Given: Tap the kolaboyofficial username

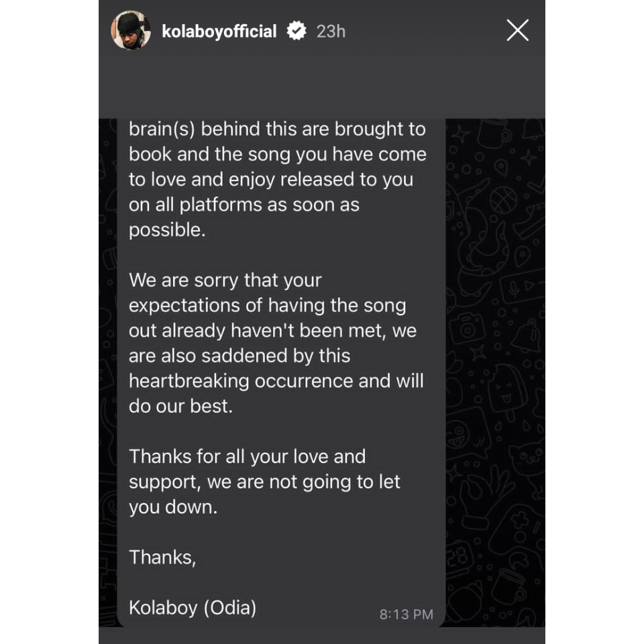Looking at the screenshot, I should pos(219,32).
